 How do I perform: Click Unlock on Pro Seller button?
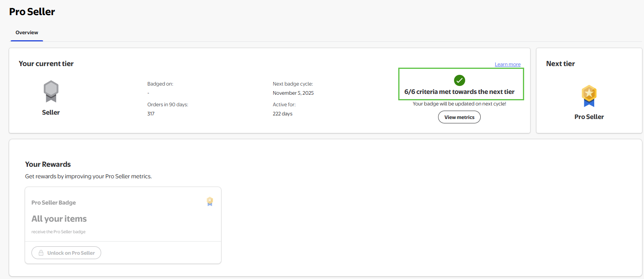(x=67, y=253)
